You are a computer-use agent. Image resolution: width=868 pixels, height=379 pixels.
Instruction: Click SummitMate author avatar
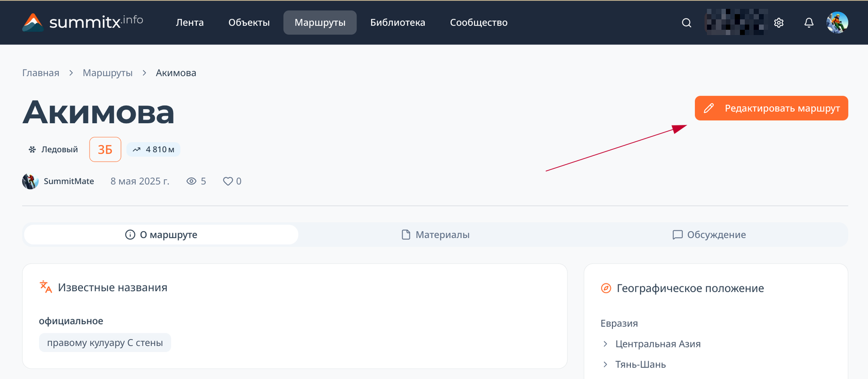point(30,181)
